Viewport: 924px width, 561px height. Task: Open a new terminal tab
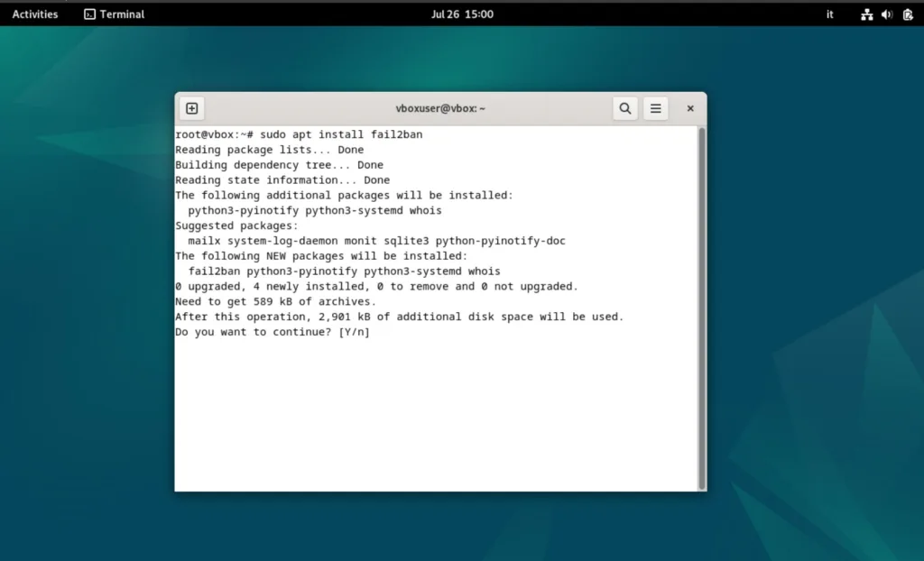point(192,108)
